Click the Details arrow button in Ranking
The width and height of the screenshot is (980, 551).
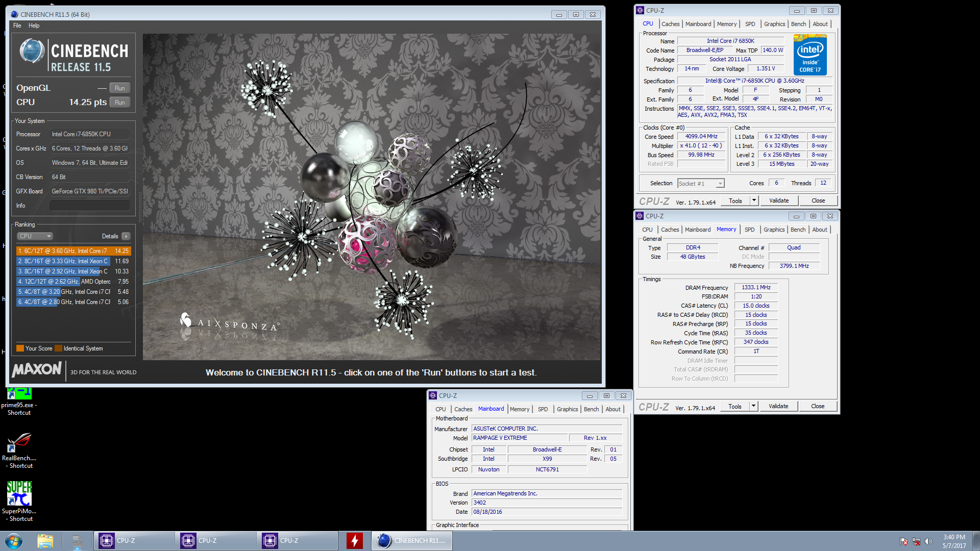[126, 236]
